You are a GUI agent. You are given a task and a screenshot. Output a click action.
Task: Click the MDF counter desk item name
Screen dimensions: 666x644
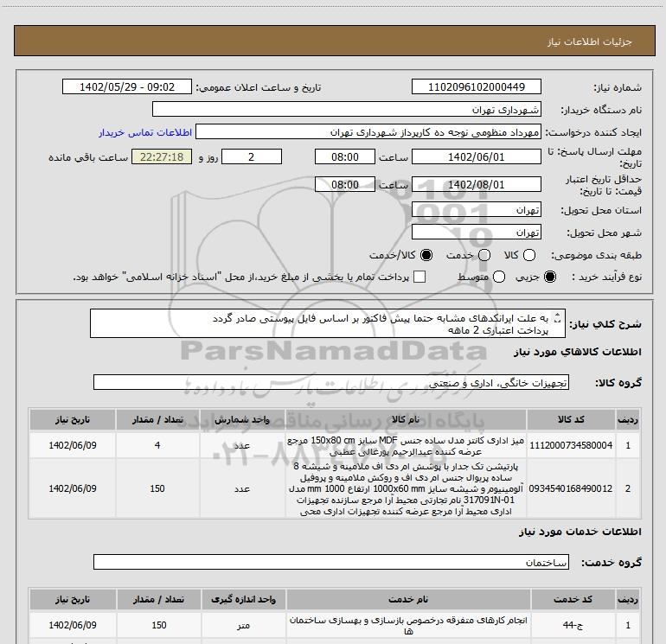406,446
